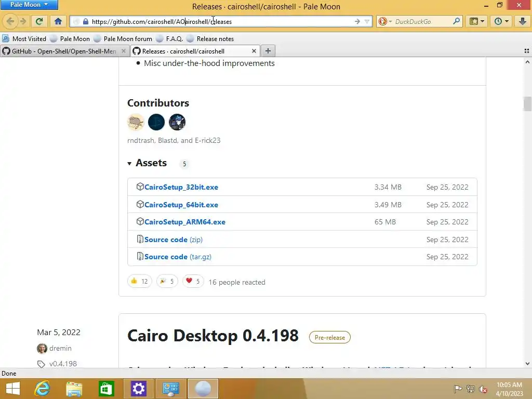Click the vertical scrollbar thumb

pos(527,104)
